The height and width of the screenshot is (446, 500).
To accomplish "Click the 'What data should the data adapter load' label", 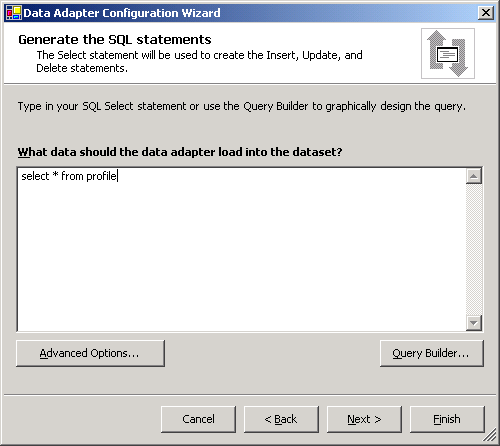I will (180, 152).
